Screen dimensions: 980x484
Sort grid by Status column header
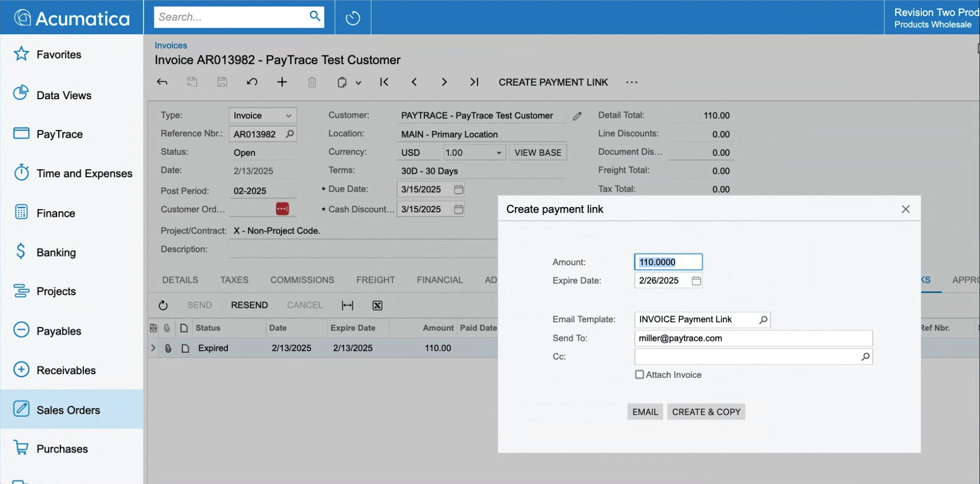(208, 328)
